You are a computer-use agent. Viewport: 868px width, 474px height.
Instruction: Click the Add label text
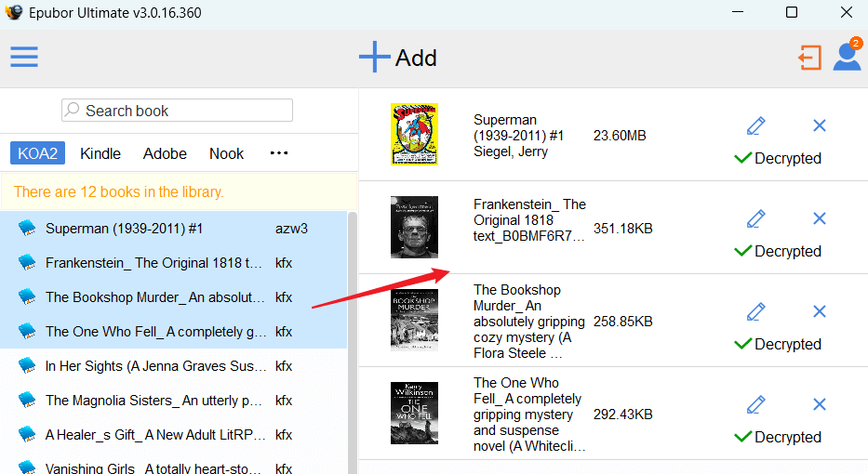tap(416, 58)
